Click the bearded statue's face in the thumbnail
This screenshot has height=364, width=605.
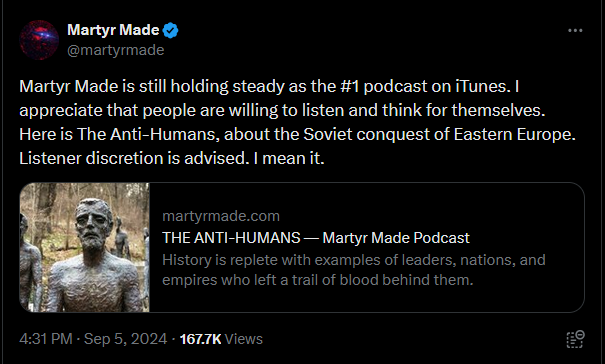(93, 224)
